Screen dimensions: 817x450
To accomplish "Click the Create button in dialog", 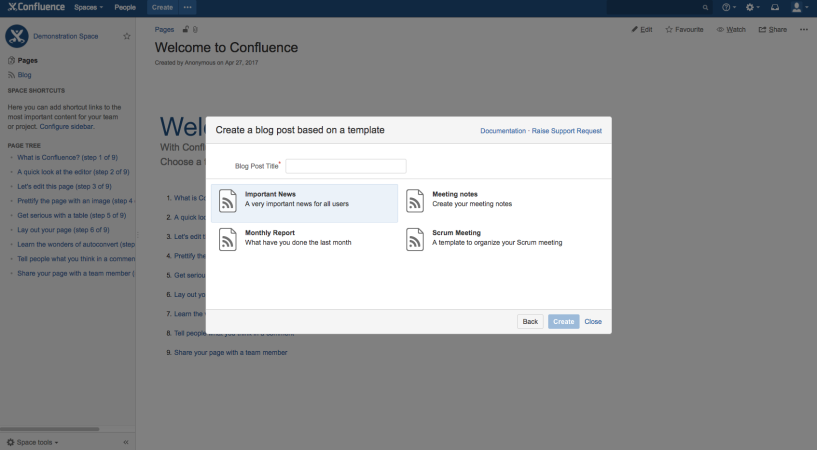I will [563, 321].
